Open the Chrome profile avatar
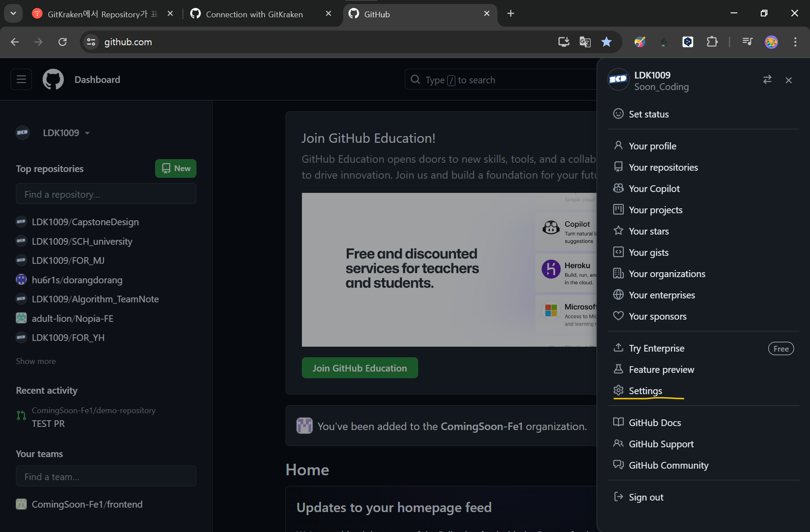The height and width of the screenshot is (532, 810). tap(771, 42)
